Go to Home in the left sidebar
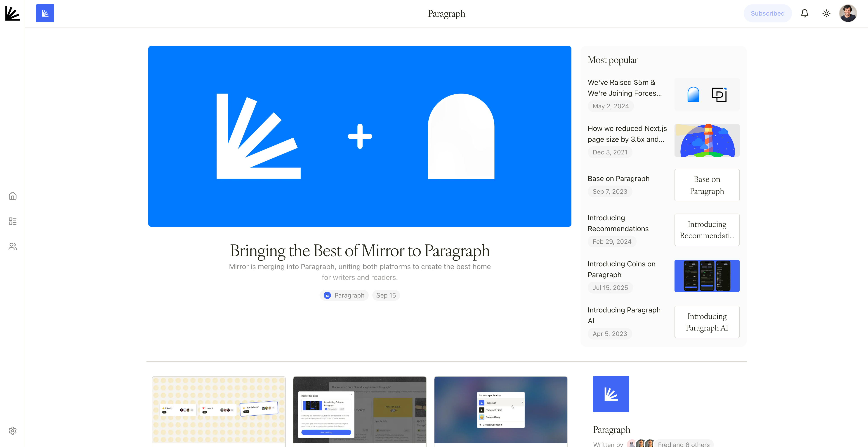This screenshot has width=868, height=447. click(12, 196)
